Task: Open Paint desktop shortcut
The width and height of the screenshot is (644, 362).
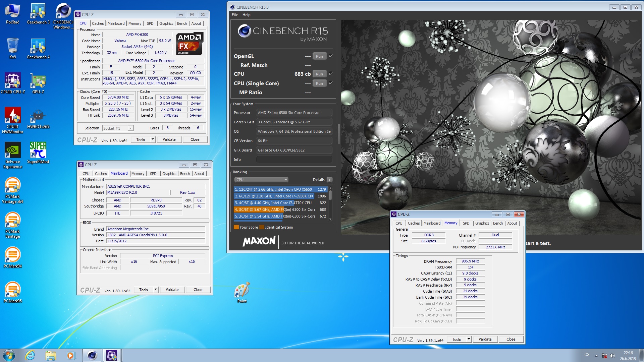Action: tap(242, 292)
